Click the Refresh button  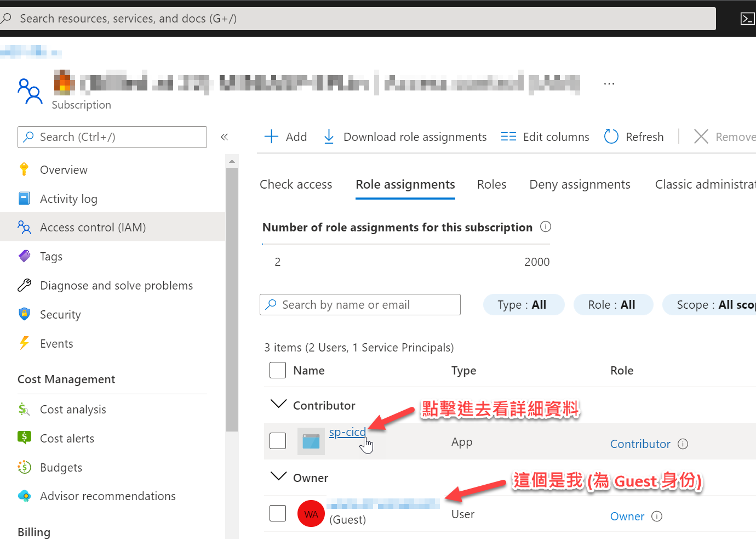634,137
